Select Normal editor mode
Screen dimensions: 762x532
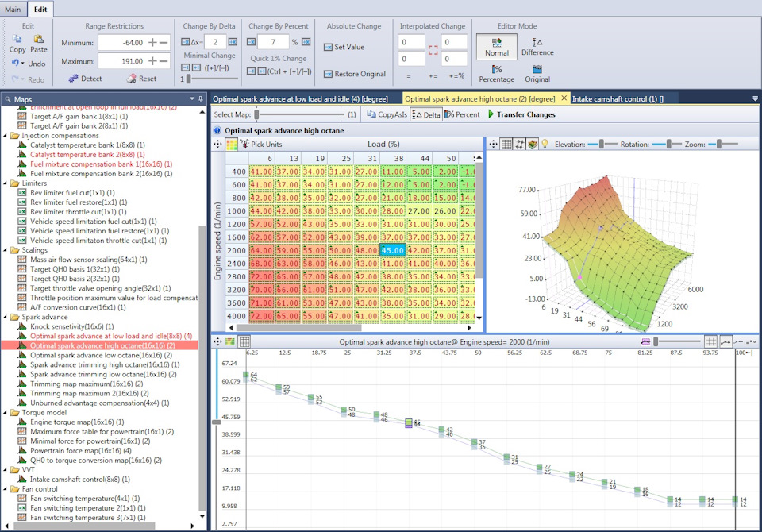click(x=497, y=45)
